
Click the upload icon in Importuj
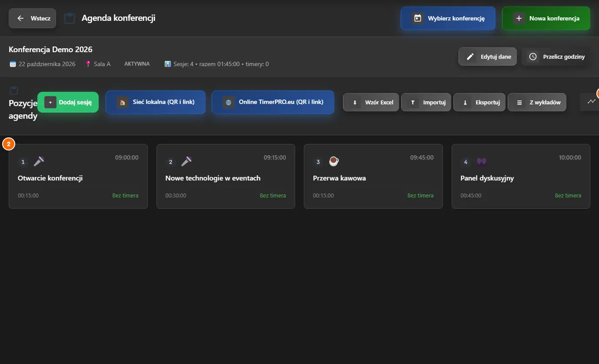[x=413, y=103]
